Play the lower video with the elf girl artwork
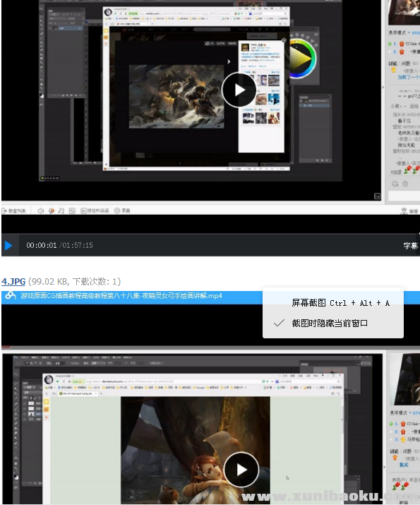The image size is (420, 505). click(241, 470)
